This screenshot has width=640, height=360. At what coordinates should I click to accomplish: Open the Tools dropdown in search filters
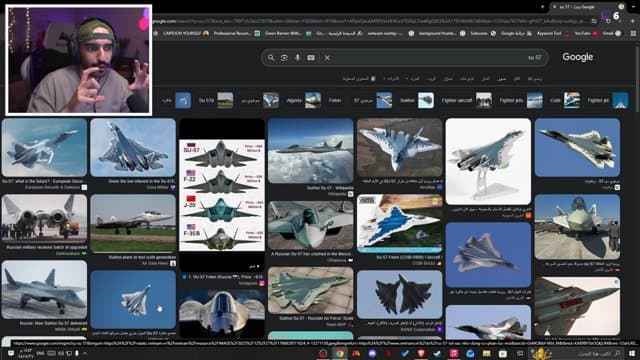coord(391,78)
